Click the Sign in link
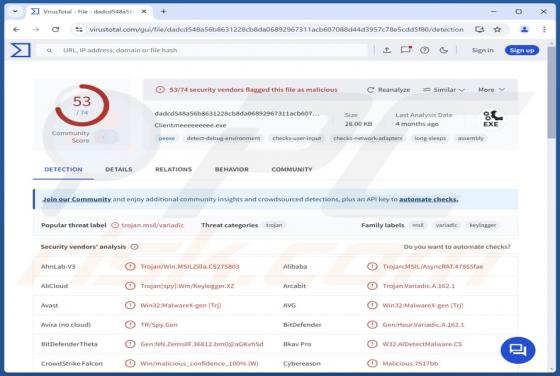The height and width of the screenshot is (376, 560). [x=482, y=50]
